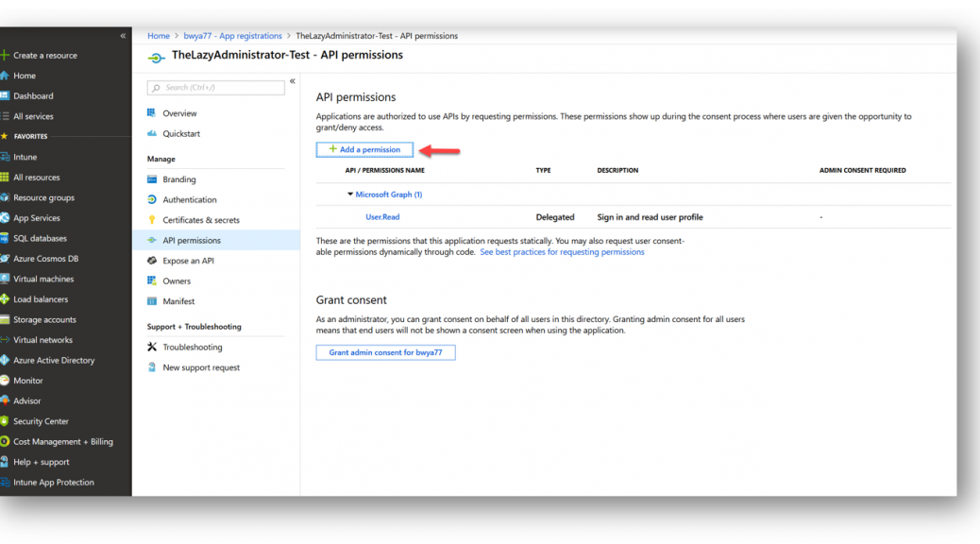Click the DESCRIPTION column header

coord(617,170)
